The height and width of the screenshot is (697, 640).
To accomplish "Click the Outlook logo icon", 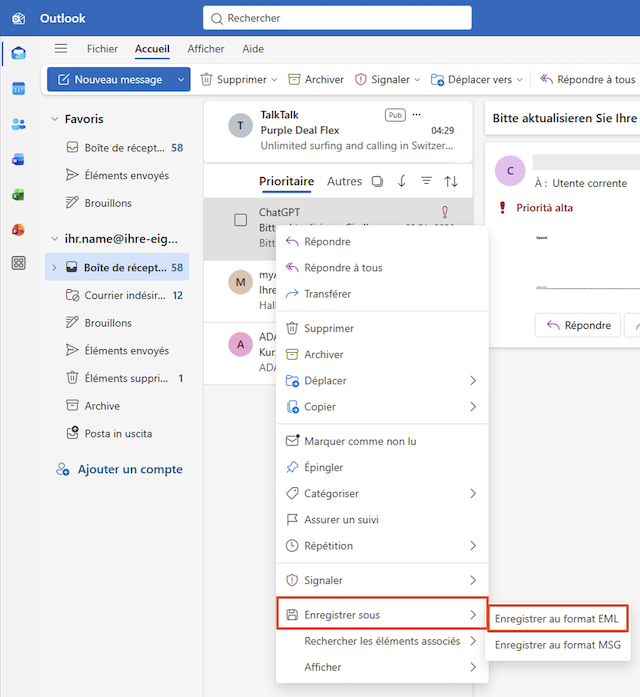I will click(x=18, y=18).
